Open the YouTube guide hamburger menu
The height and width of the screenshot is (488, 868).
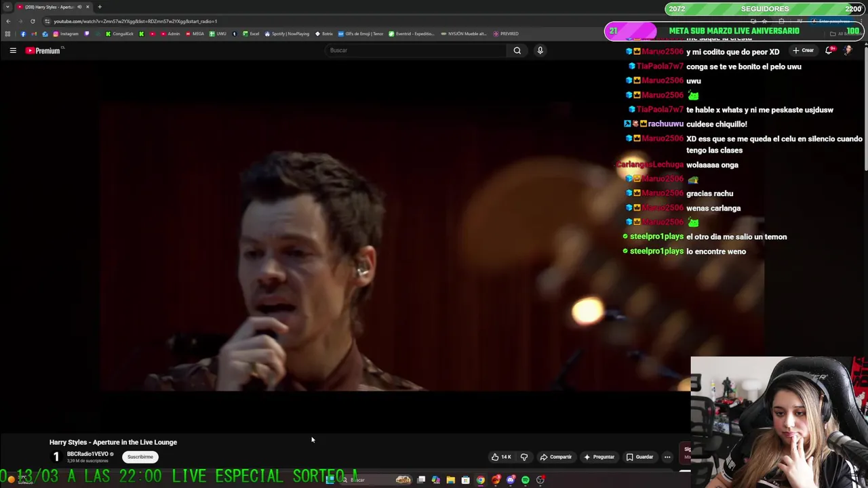[13, 50]
